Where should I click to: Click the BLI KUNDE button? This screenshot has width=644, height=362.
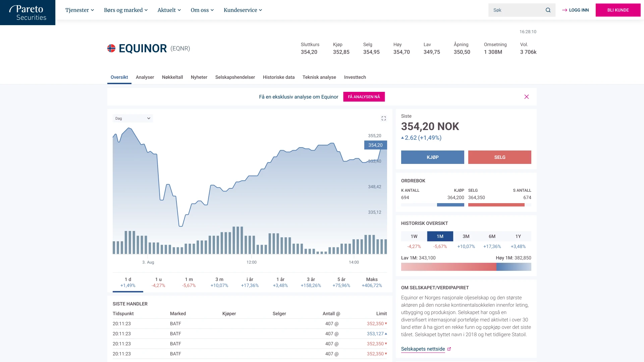(x=618, y=10)
